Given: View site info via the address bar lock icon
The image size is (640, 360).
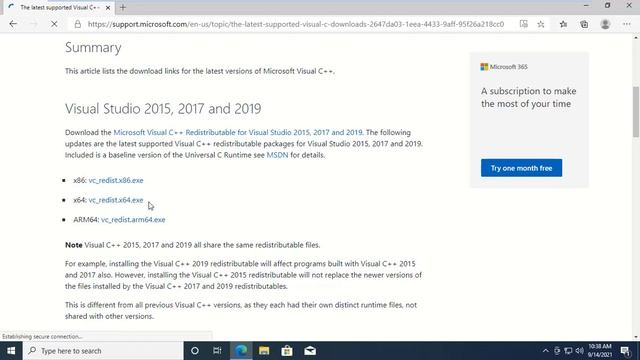Looking at the screenshot, I should (x=78, y=24).
